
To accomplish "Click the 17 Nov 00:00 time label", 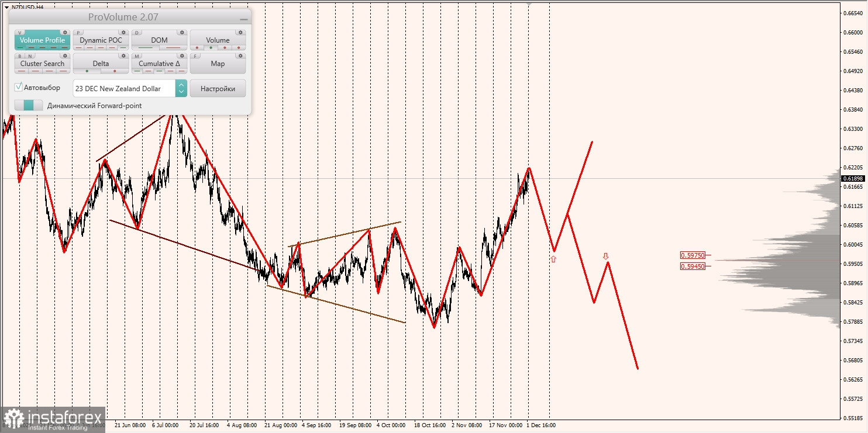I will click(506, 425).
